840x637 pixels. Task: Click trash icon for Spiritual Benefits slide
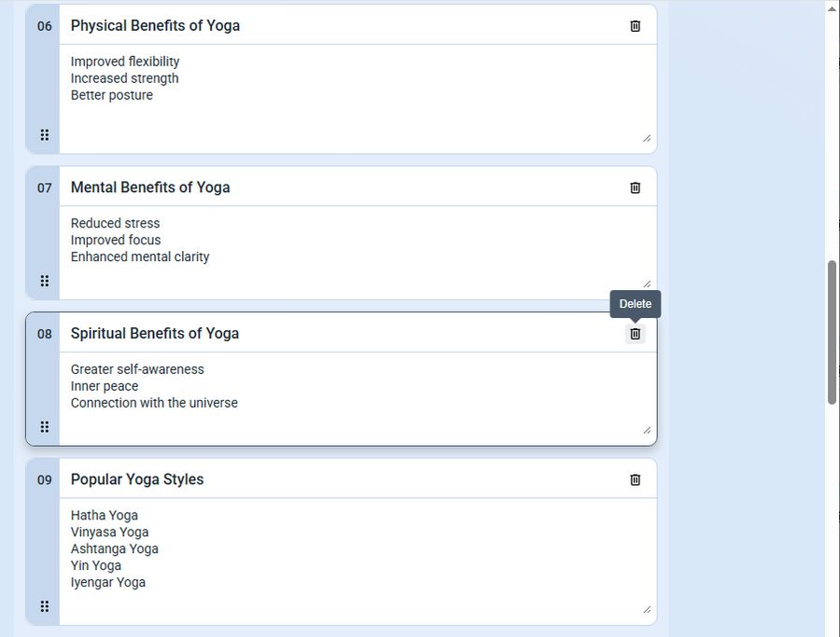(x=635, y=334)
